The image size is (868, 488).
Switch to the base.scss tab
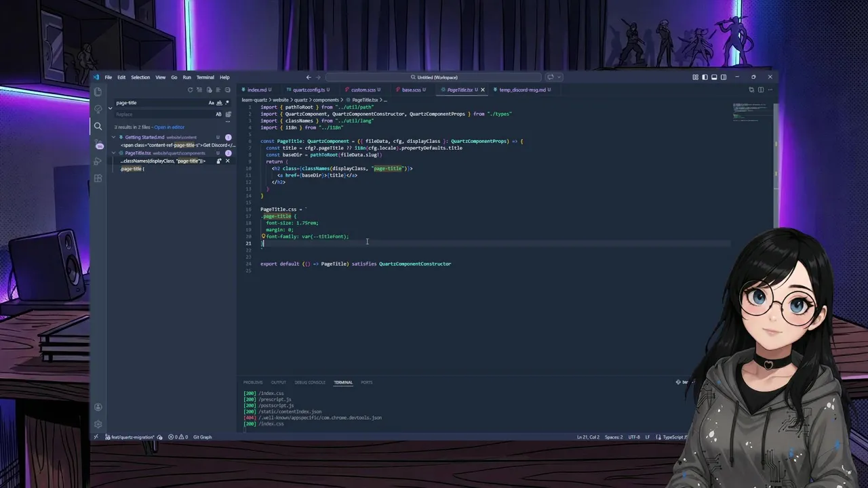point(413,89)
